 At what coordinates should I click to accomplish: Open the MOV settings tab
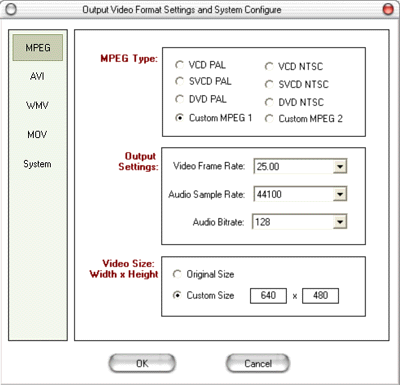(x=37, y=135)
